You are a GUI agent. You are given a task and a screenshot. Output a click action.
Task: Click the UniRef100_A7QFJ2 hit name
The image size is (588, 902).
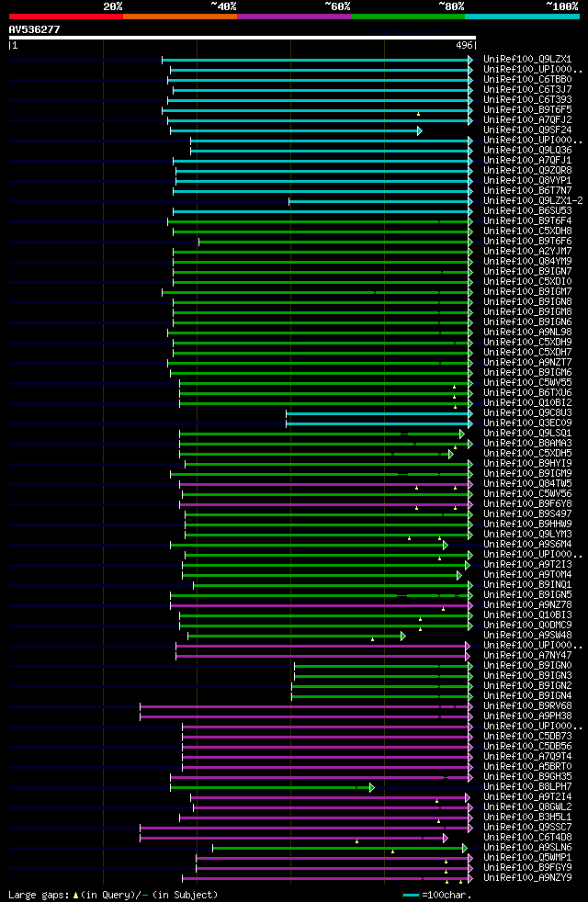pos(527,119)
